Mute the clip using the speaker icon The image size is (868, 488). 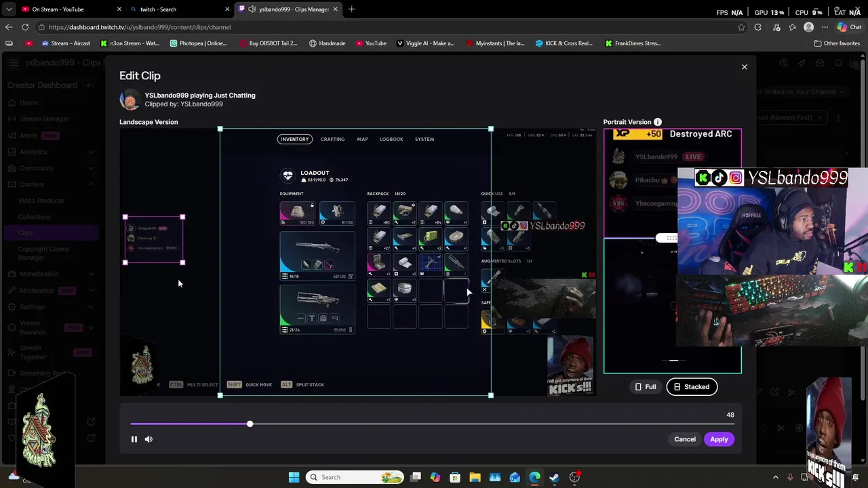149,439
